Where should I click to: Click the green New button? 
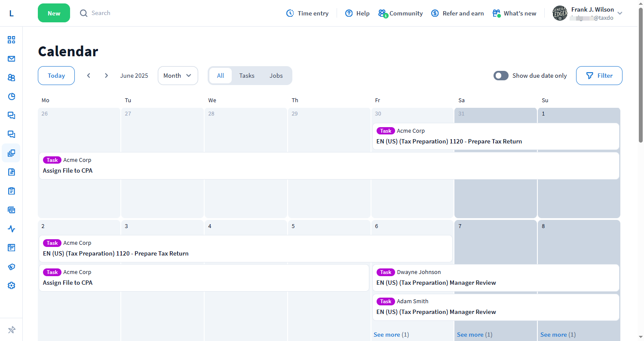click(54, 13)
